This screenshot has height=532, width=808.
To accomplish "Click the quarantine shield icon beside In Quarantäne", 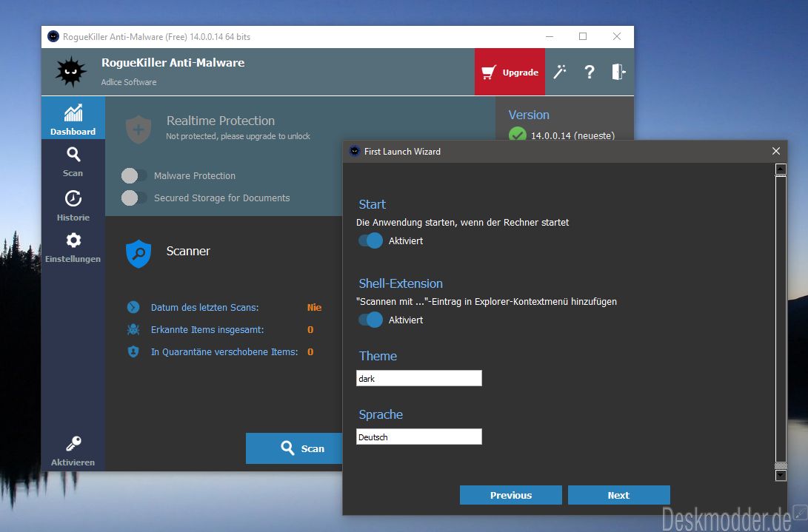I will (133, 351).
